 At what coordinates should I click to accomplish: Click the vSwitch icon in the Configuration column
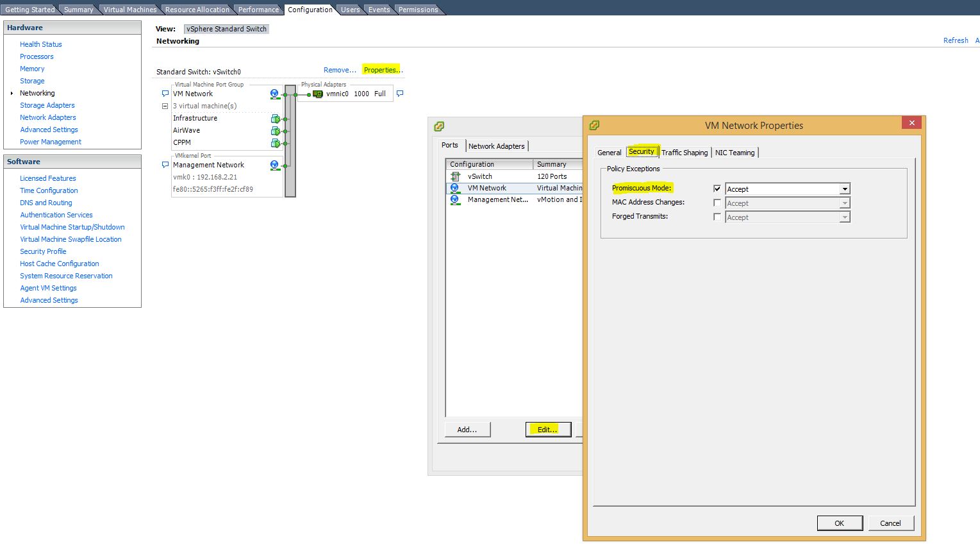click(x=455, y=176)
